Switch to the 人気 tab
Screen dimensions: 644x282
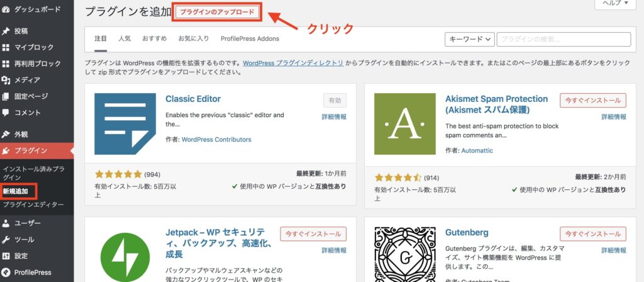125,38
